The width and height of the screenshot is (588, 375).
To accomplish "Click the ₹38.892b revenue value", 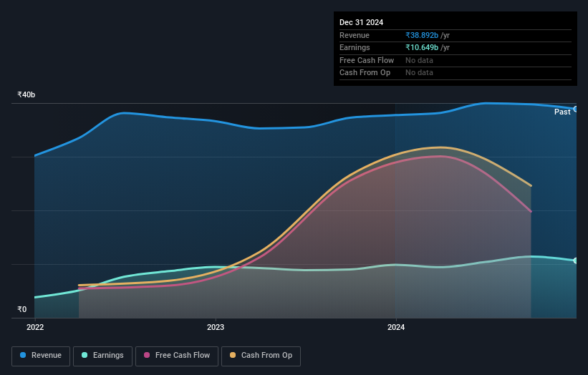I will 422,35.
